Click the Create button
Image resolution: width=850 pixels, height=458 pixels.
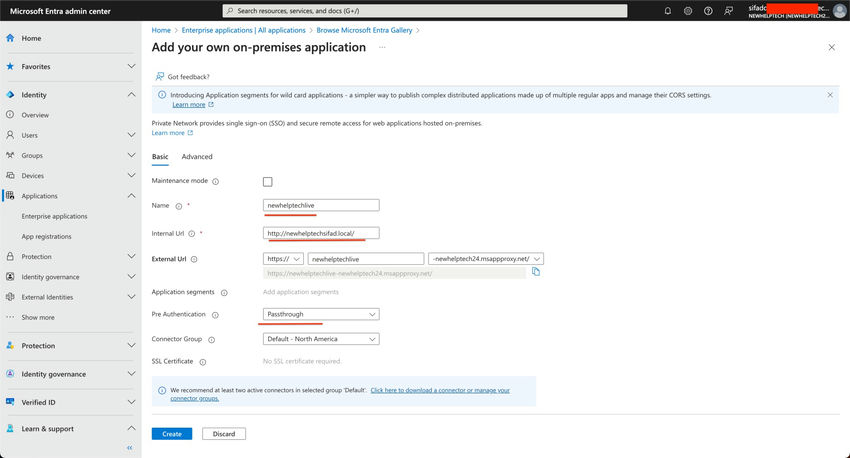[172, 434]
